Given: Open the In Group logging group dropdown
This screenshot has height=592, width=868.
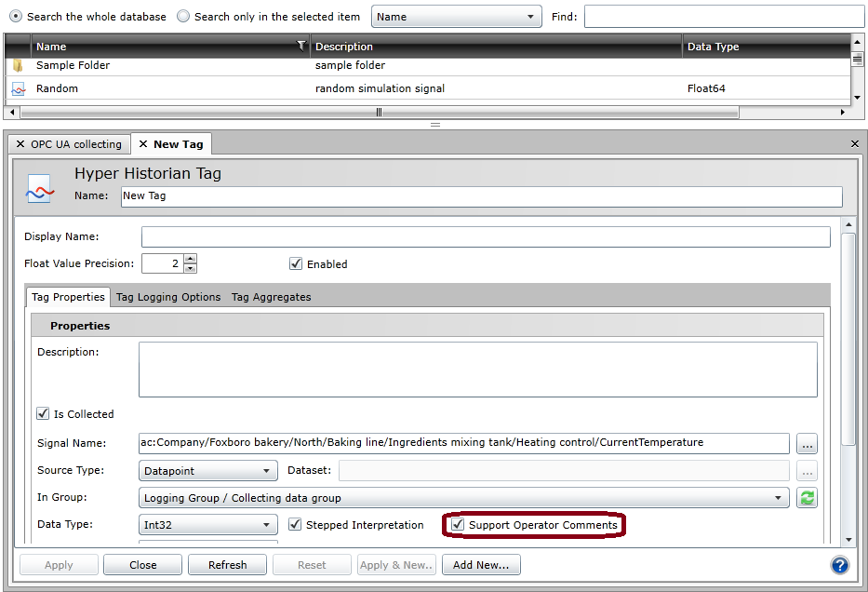Looking at the screenshot, I should (464, 498).
